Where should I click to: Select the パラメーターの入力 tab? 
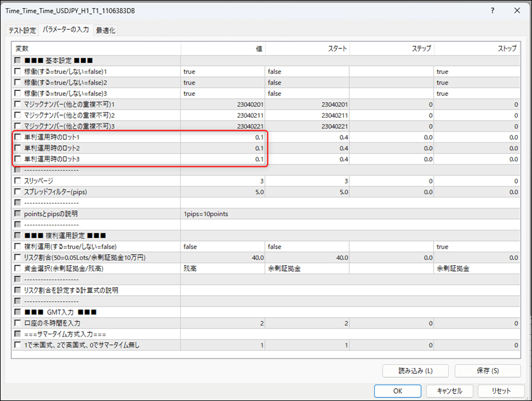coord(66,30)
